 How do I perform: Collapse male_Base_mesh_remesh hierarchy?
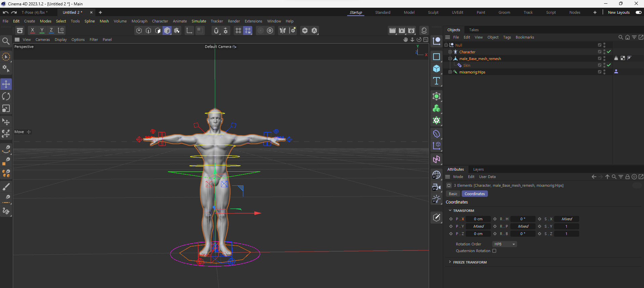[x=450, y=58]
